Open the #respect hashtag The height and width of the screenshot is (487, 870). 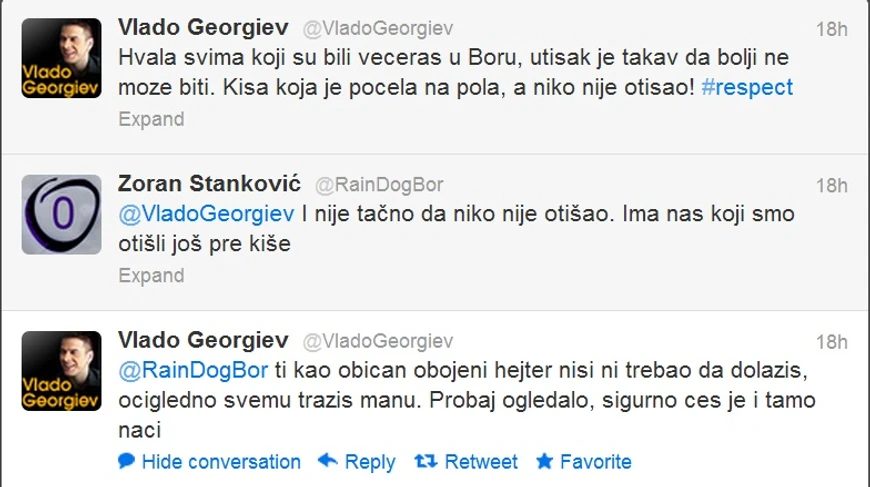pos(746,87)
